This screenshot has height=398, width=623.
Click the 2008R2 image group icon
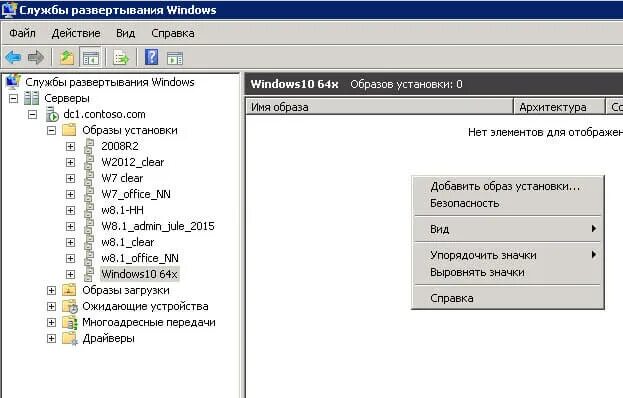pos(89,146)
